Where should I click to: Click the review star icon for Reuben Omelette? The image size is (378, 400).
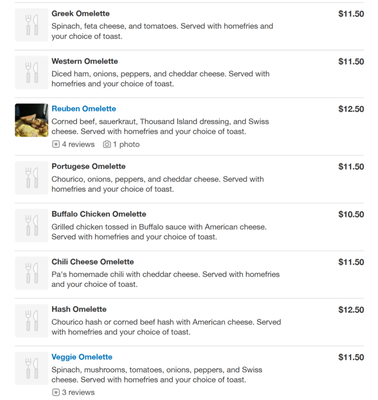[56, 144]
